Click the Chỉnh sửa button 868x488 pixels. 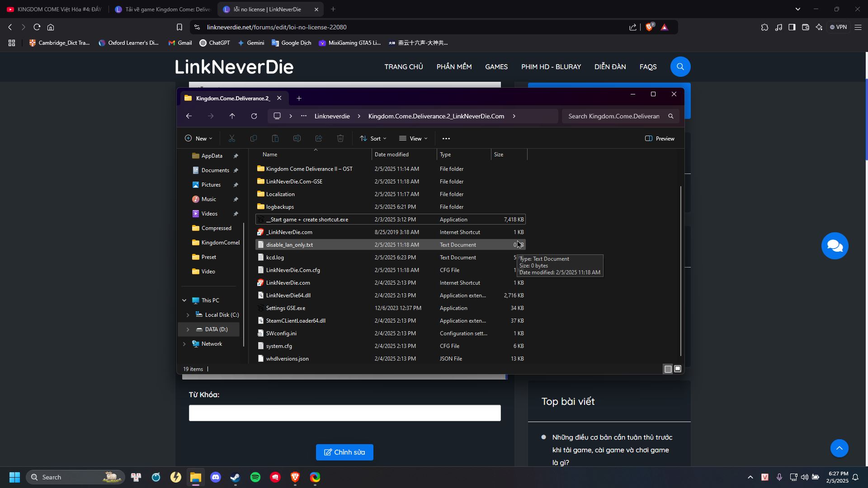[344, 452]
